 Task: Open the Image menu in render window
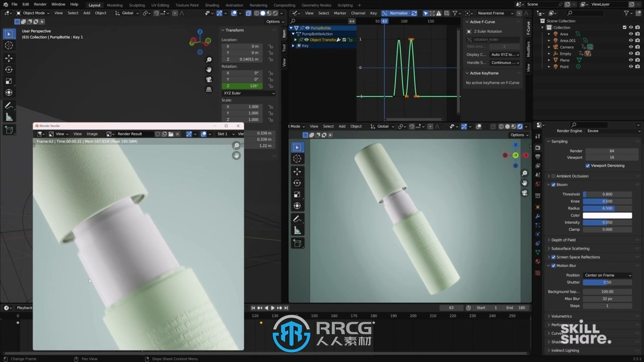coord(93,134)
